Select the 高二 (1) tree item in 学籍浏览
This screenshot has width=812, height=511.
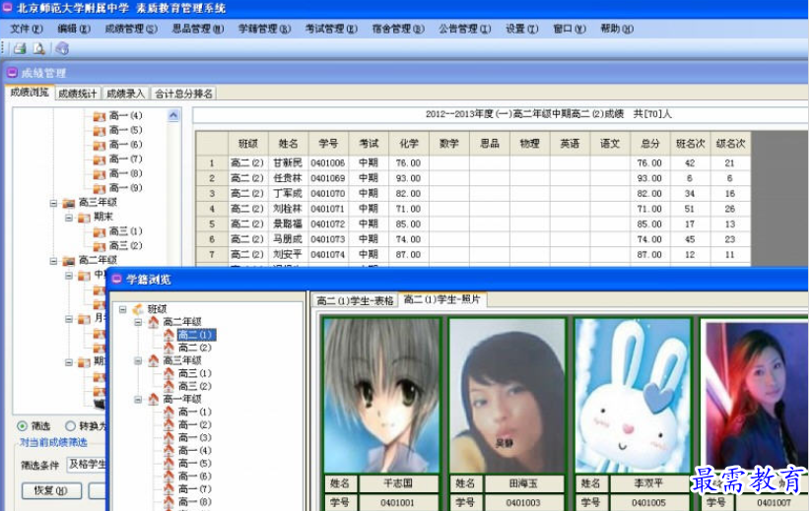pyautogui.click(x=195, y=335)
